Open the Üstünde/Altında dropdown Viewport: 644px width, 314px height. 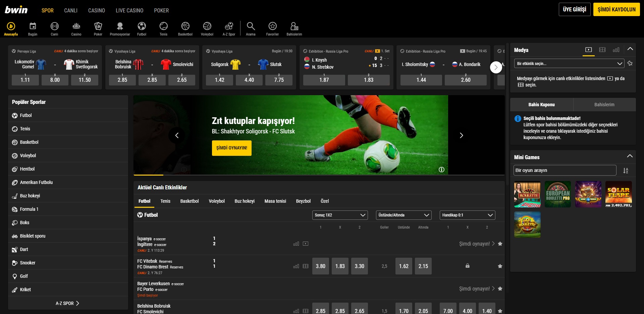click(x=404, y=215)
